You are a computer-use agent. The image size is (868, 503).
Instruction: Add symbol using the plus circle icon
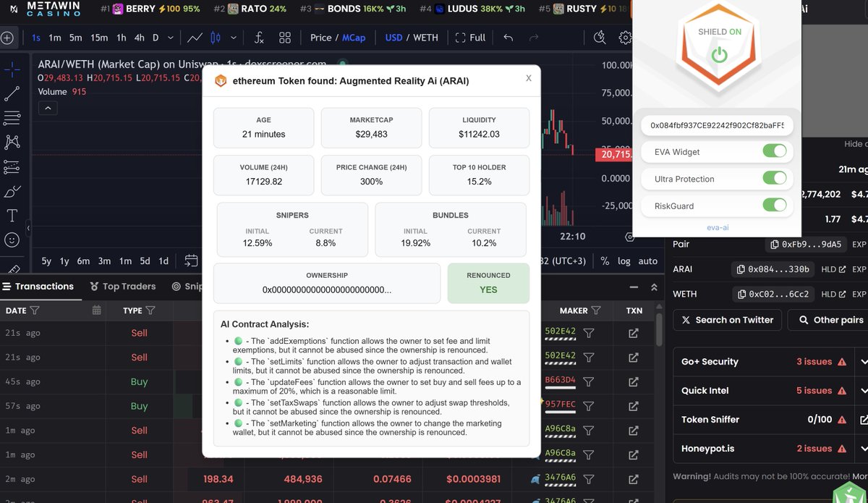point(7,38)
